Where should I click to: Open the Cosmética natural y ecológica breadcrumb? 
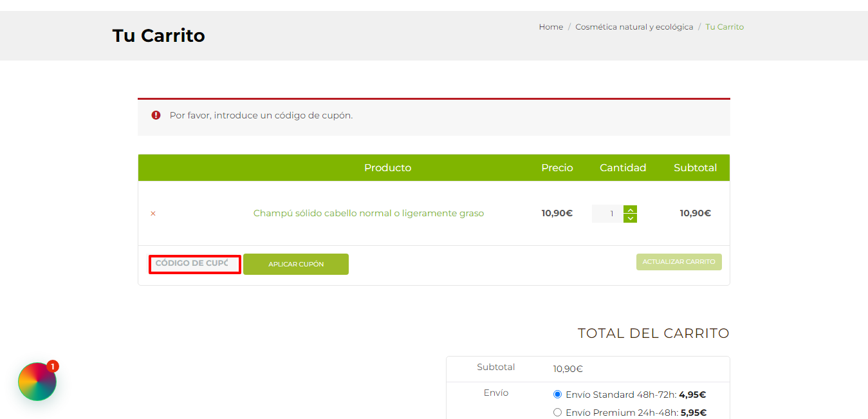click(x=634, y=27)
